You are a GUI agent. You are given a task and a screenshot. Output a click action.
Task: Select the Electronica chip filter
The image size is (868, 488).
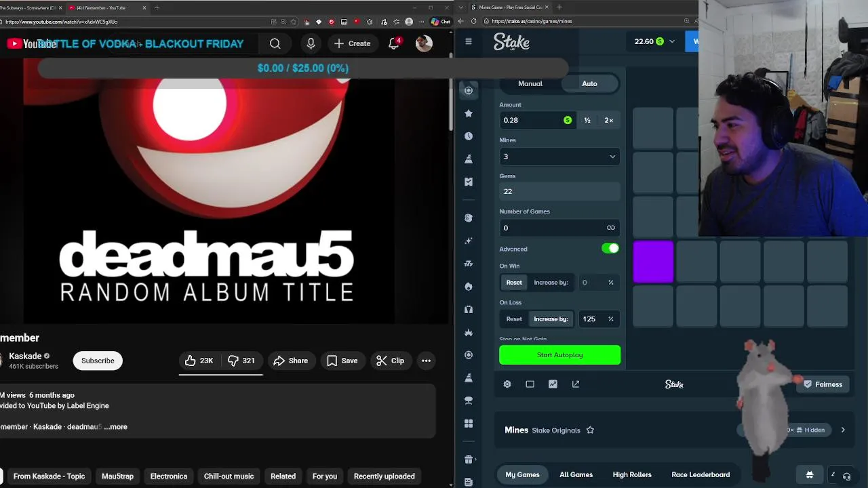coord(169,476)
